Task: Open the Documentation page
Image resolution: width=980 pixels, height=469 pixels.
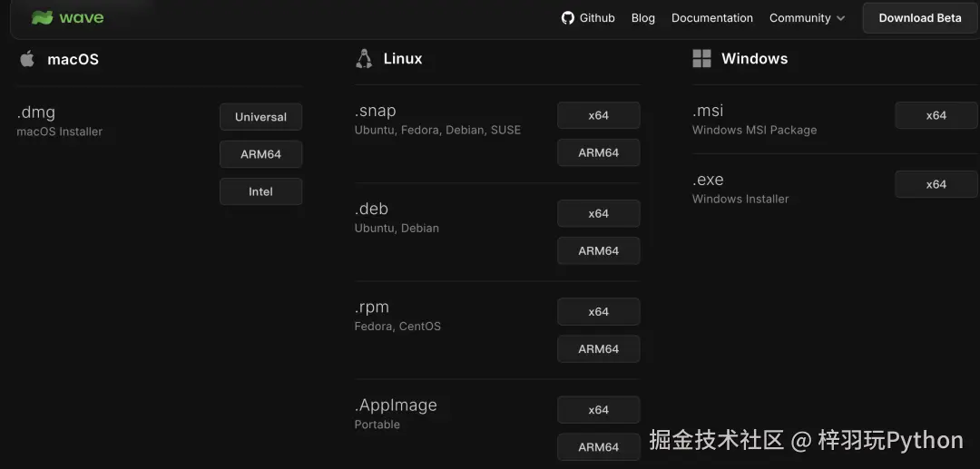Action: coord(712,18)
